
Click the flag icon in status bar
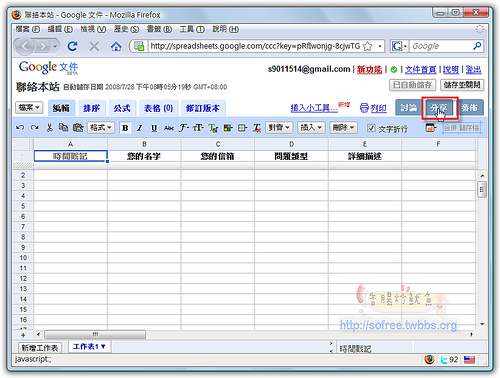click(469, 360)
